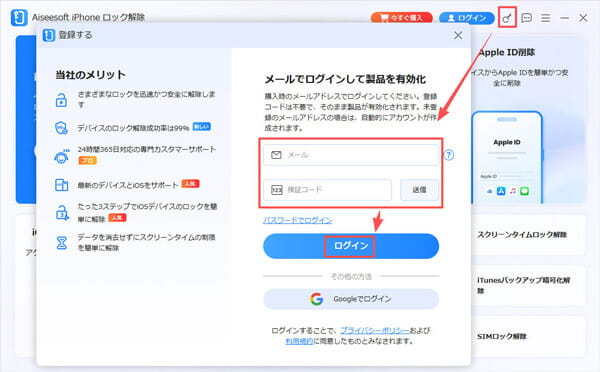Click the 123 icon in verification code field
Screen dimensions: 600x372
(x=277, y=189)
